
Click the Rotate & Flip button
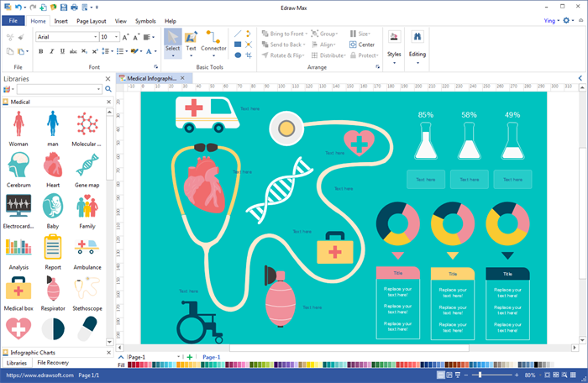(x=283, y=55)
